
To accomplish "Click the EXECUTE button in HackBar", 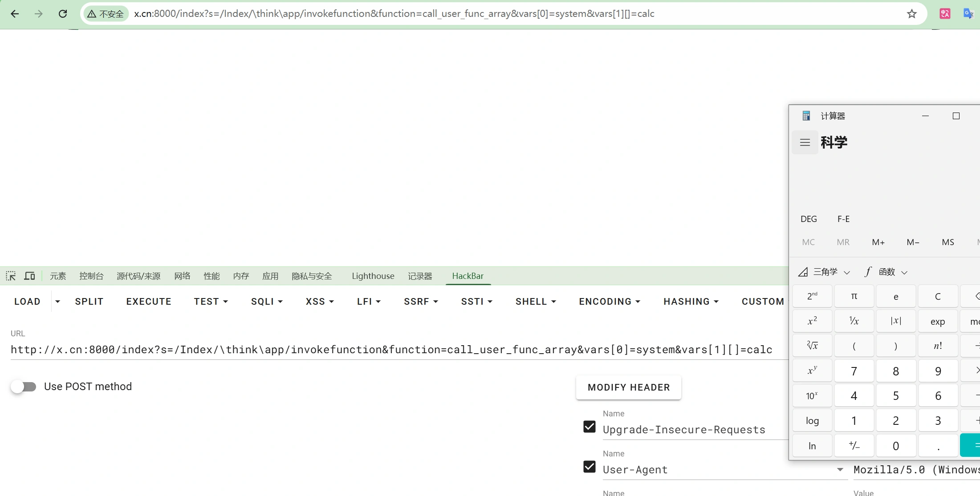I will pos(149,302).
